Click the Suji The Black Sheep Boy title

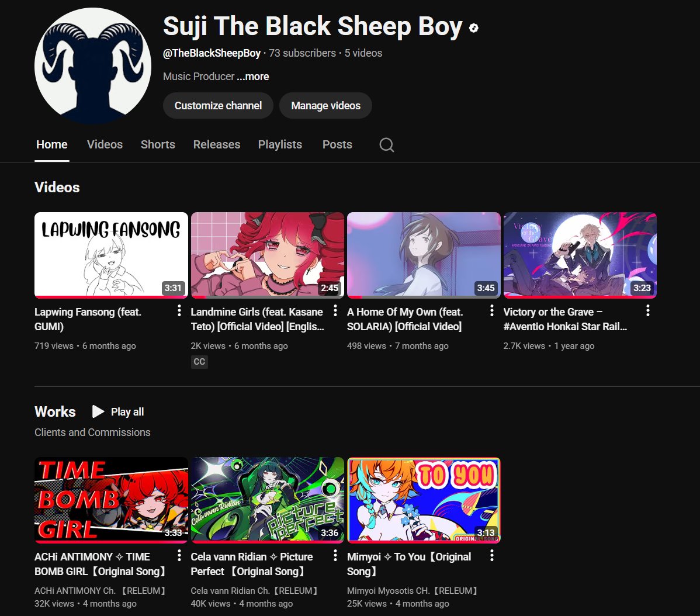coord(313,26)
